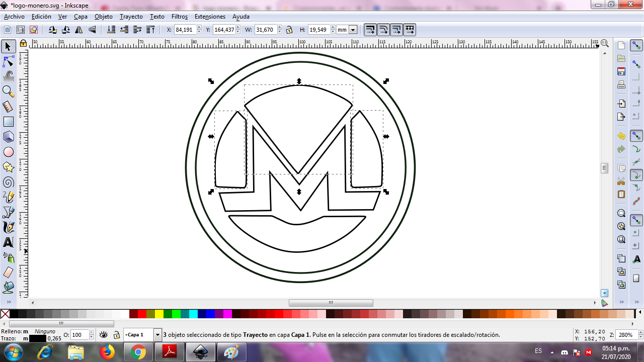Select the 3D box tool

(8, 137)
